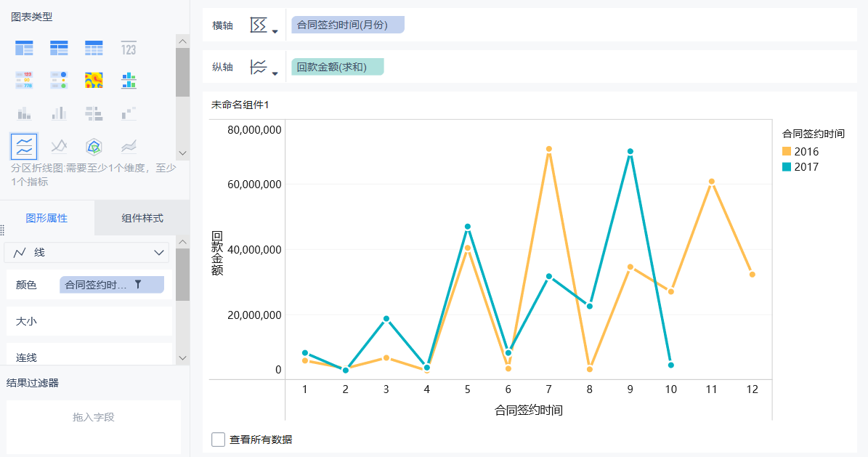This screenshot has width=868, height=457.
Task: Select the cross table chart icon
Action: [59, 48]
